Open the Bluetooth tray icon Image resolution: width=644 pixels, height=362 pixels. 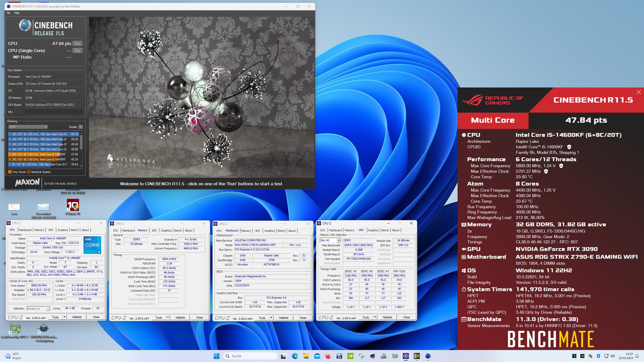pos(598,356)
